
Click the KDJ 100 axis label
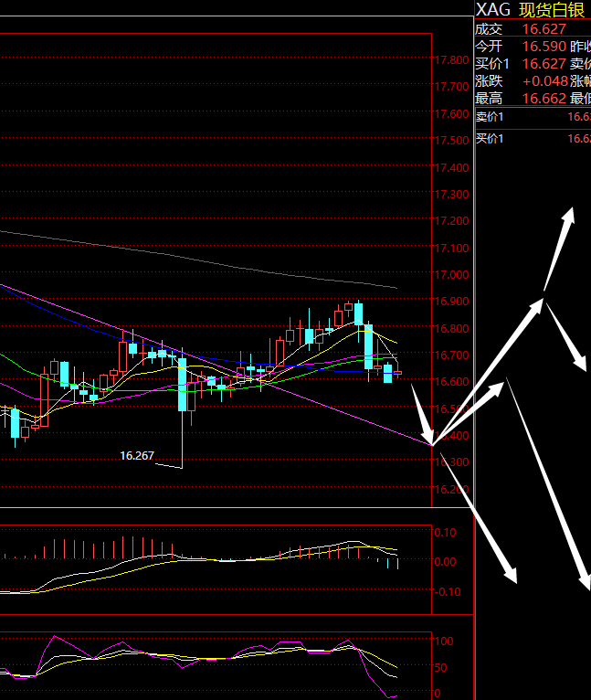(x=444, y=642)
